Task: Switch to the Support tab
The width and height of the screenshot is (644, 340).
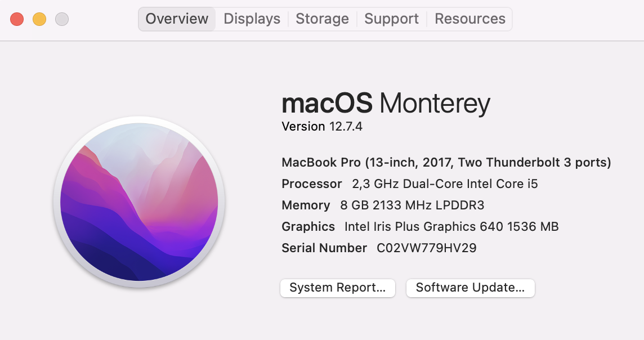Action: click(391, 19)
